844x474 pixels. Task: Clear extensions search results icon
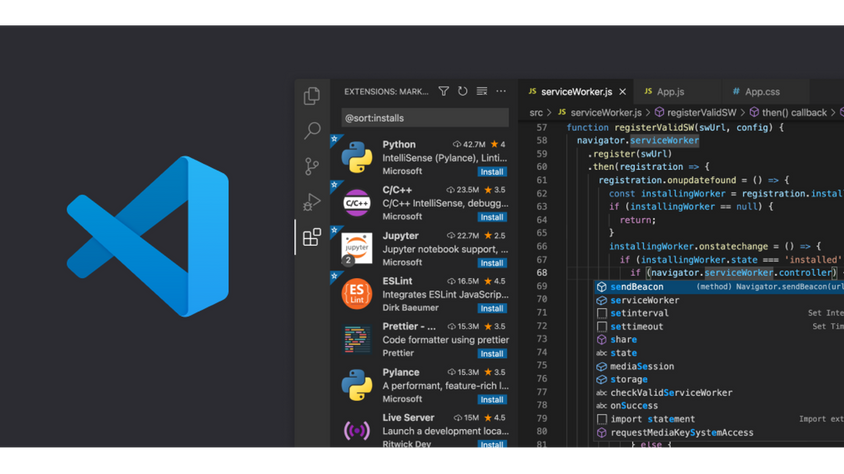tap(482, 91)
